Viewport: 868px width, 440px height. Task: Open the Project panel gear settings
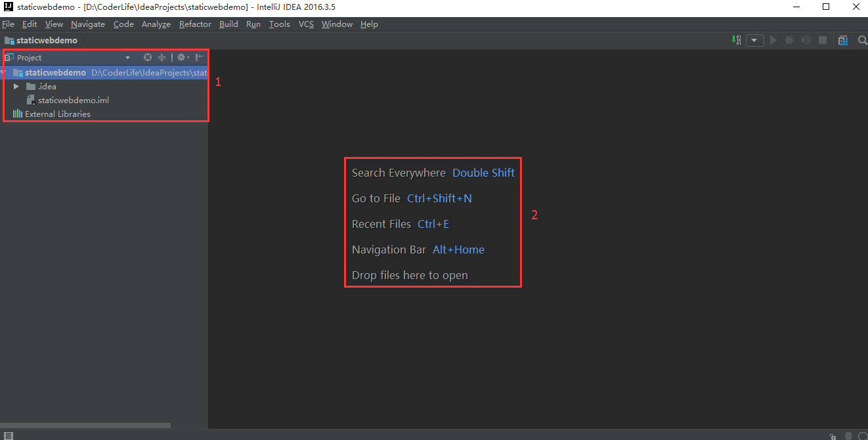tap(183, 58)
